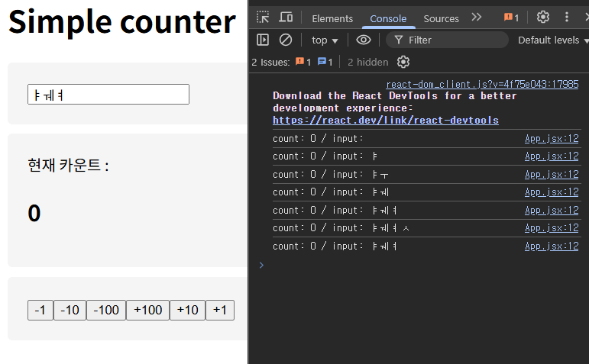Show more DevTools tabs chevron

pos(477,18)
